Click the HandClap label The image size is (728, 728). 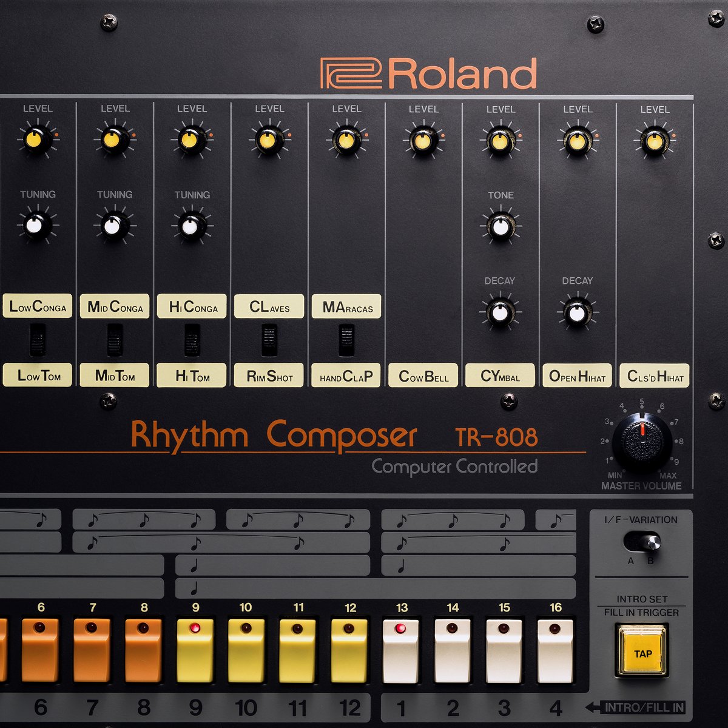tap(346, 376)
